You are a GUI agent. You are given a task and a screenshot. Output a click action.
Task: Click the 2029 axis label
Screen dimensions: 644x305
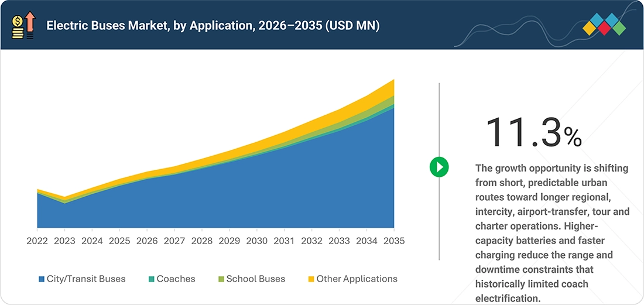(229, 241)
